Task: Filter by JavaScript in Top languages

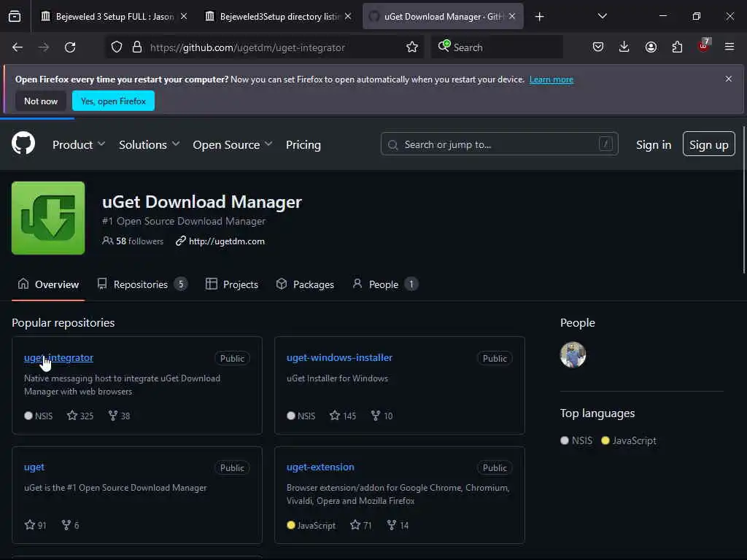Action: click(629, 441)
